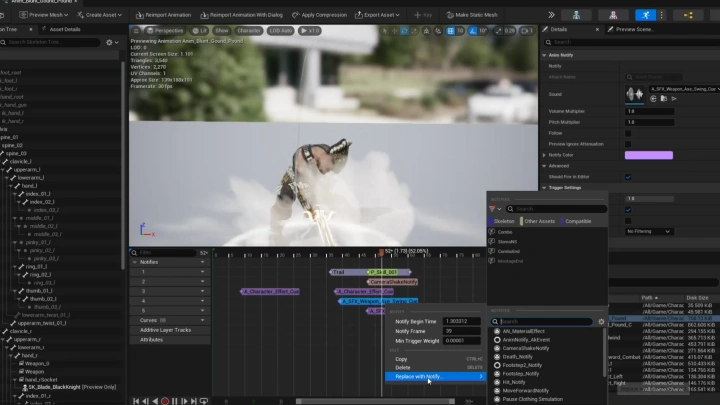Screen dimensions: 720x405
Task: Toggle the Other Assets filter chip
Action: 538,221
